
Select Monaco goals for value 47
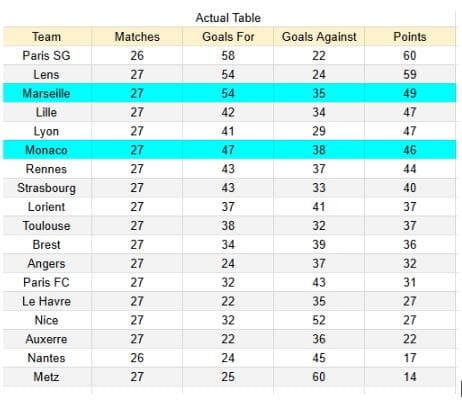[x=228, y=150]
